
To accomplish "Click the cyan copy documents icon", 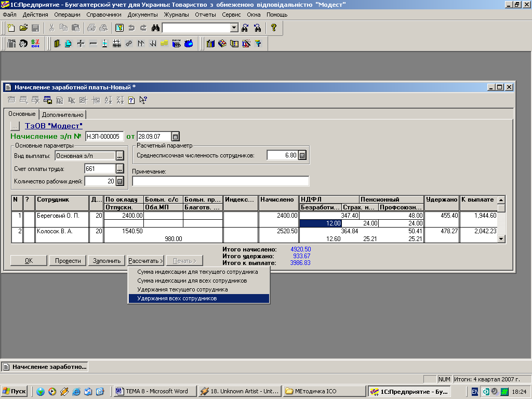I will point(69,44).
